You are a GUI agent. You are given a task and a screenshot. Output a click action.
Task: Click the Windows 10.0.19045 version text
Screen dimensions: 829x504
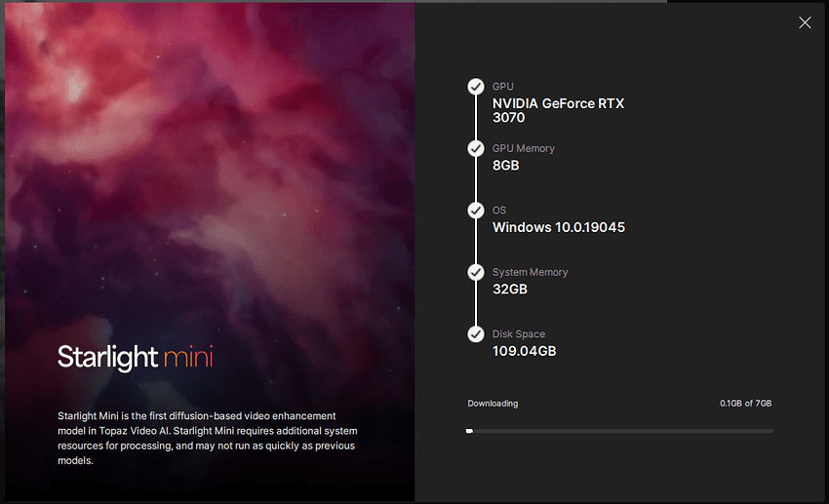(x=558, y=227)
